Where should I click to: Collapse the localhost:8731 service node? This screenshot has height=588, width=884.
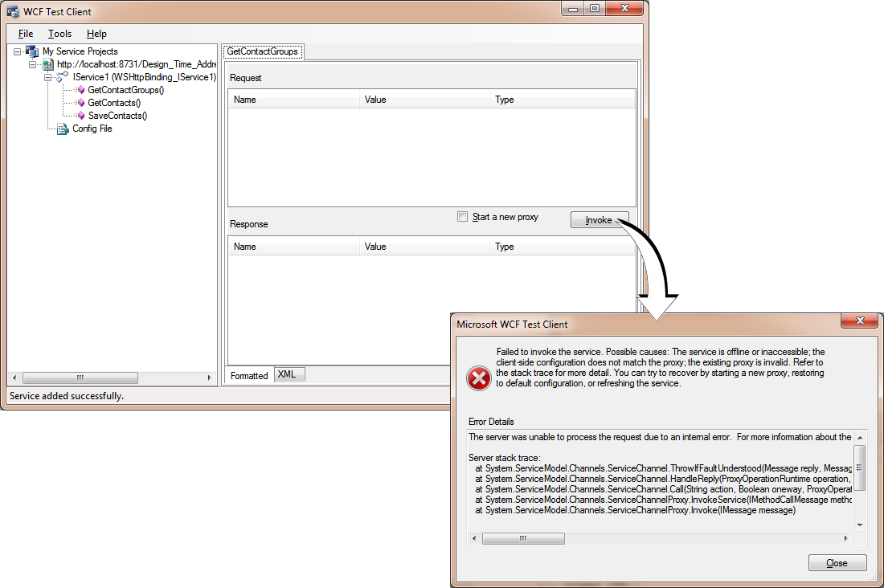(x=33, y=64)
